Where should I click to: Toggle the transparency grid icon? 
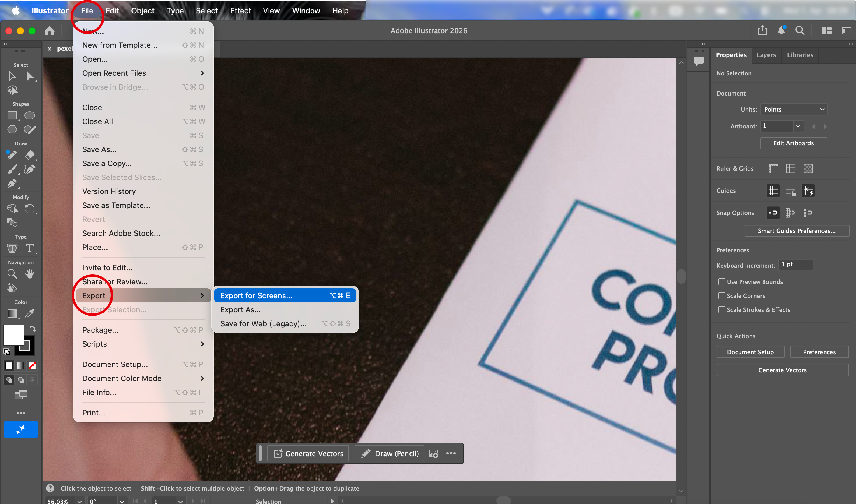click(808, 168)
